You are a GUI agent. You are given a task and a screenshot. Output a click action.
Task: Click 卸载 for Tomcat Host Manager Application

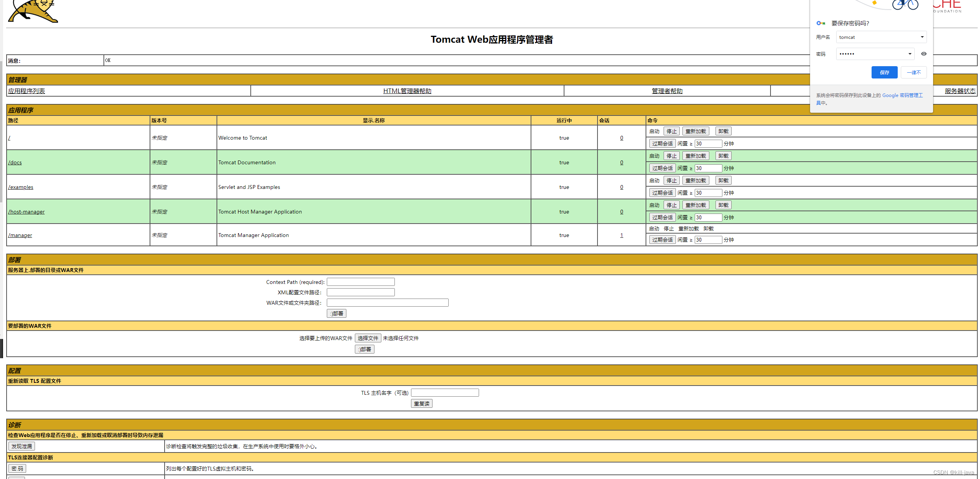[723, 205]
